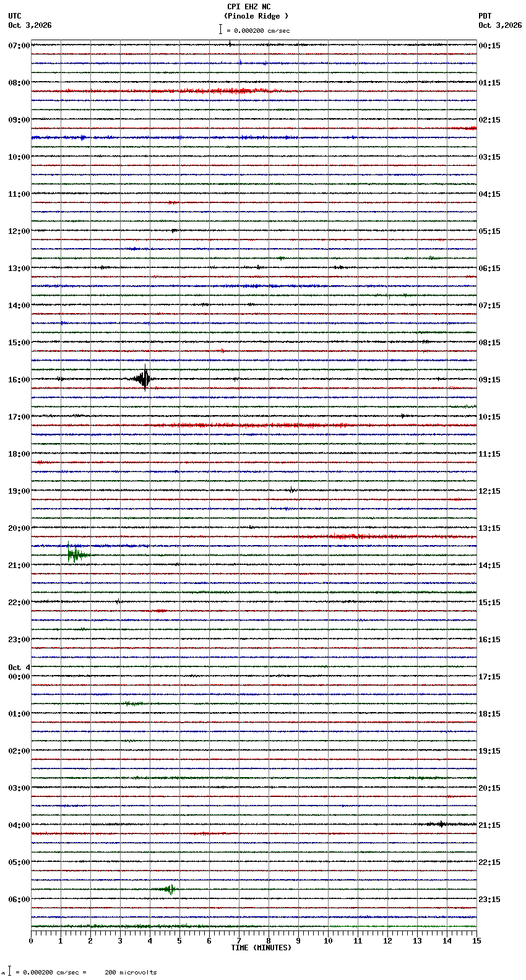Click the bottom '200 microvolts' scale text
Screen dimensions: 526x980
pos(131,973)
